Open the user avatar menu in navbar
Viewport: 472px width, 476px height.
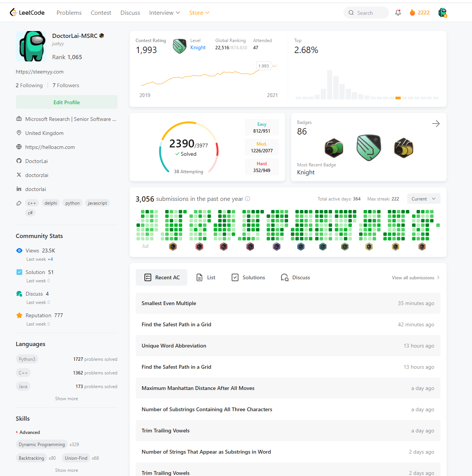tap(442, 13)
